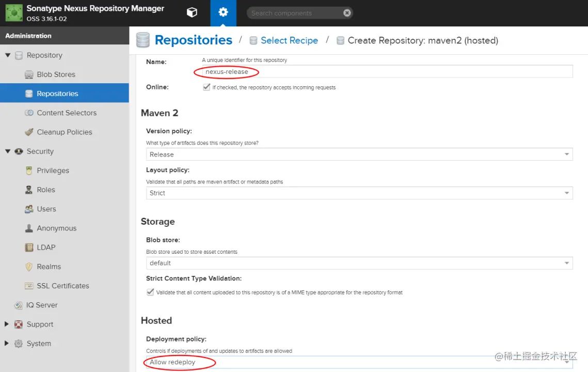The width and height of the screenshot is (588, 372).
Task: Click the OSS 3.16.1-02 version text
Action: coord(46,19)
